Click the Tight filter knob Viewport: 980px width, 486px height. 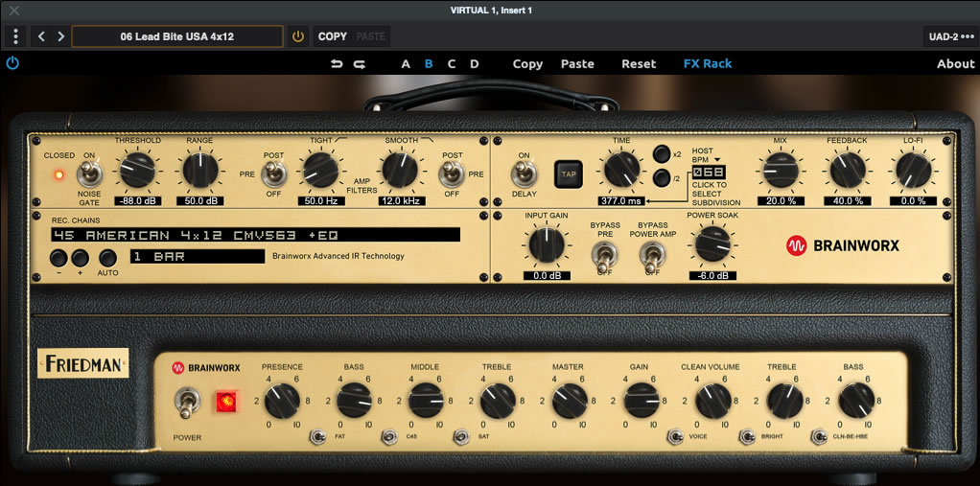point(321,170)
